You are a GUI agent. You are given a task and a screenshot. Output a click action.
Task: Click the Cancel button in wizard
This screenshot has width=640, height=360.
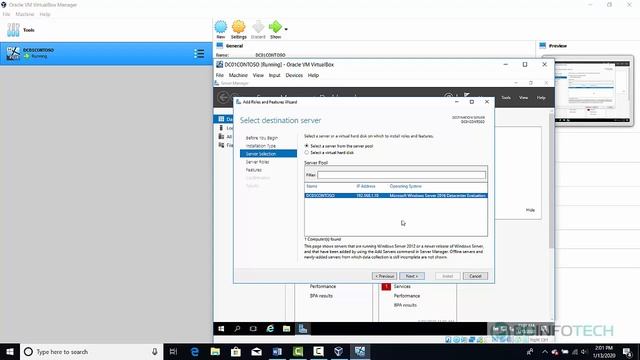point(475,276)
